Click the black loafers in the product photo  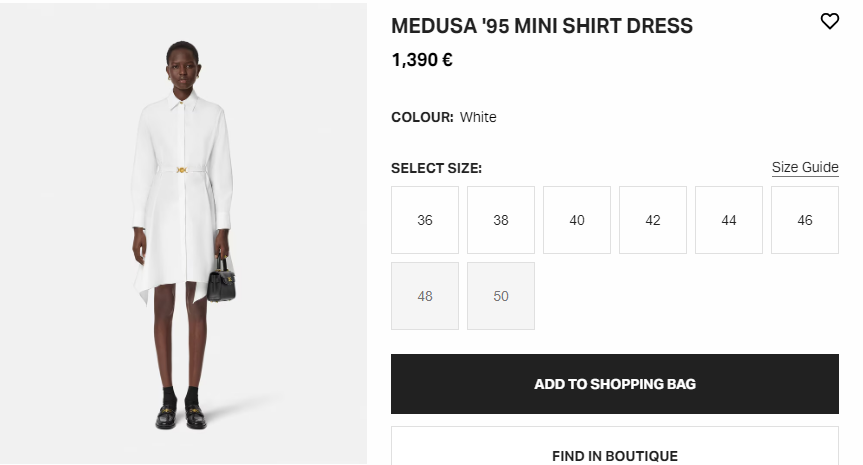coord(181,416)
